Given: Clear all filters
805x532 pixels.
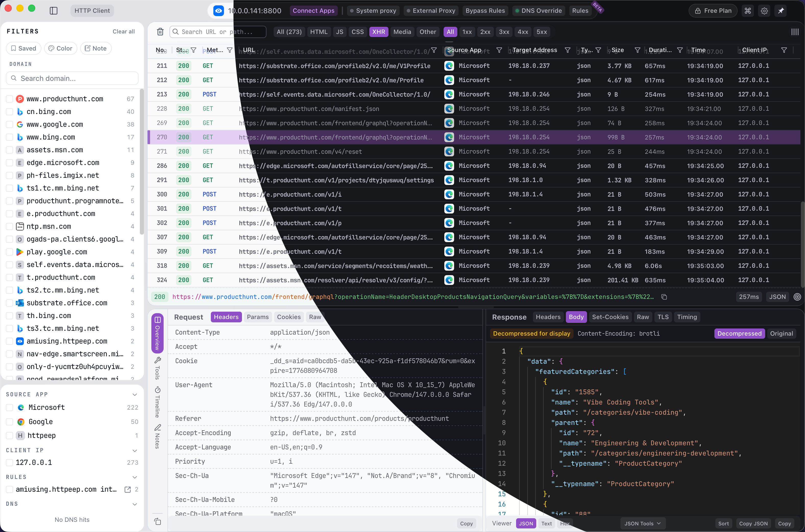Looking at the screenshot, I should click(x=124, y=31).
